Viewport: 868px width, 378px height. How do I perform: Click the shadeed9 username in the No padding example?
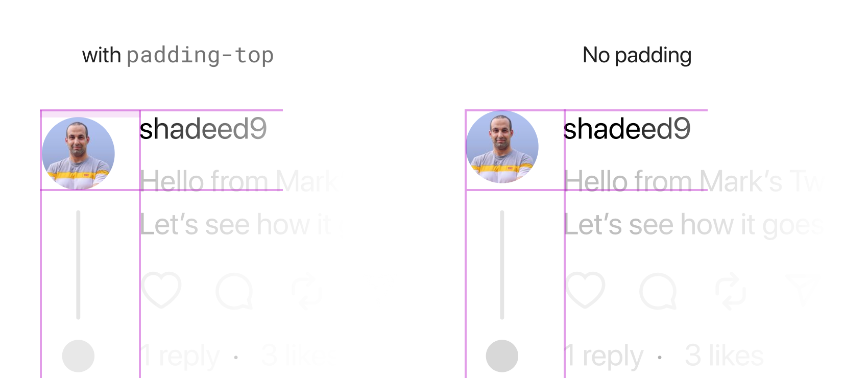[626, 129]
